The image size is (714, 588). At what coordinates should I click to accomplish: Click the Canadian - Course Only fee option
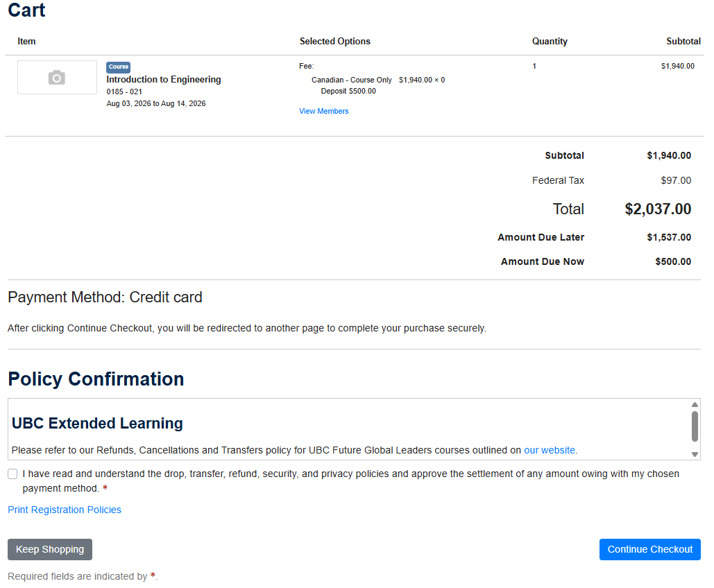click(352, 79)
